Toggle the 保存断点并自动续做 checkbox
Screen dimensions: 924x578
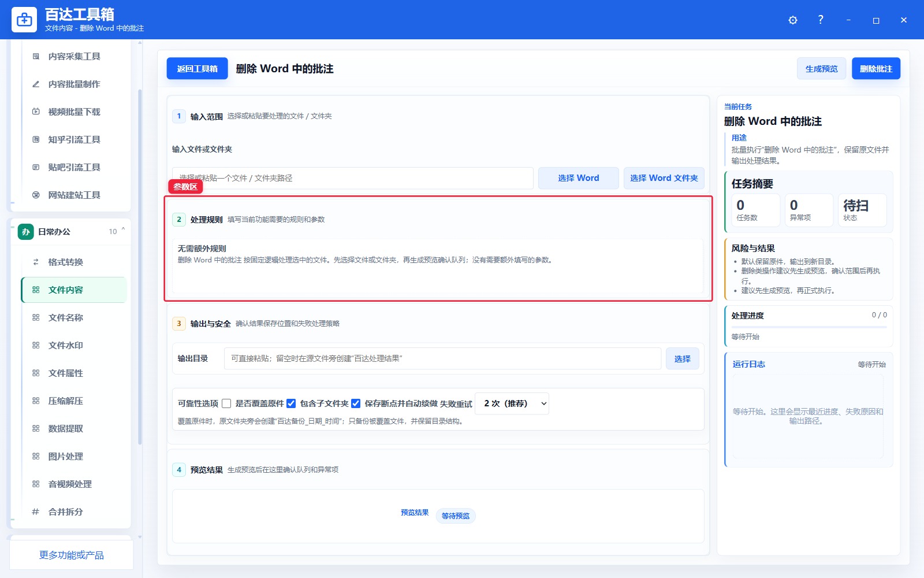[356, 403]
